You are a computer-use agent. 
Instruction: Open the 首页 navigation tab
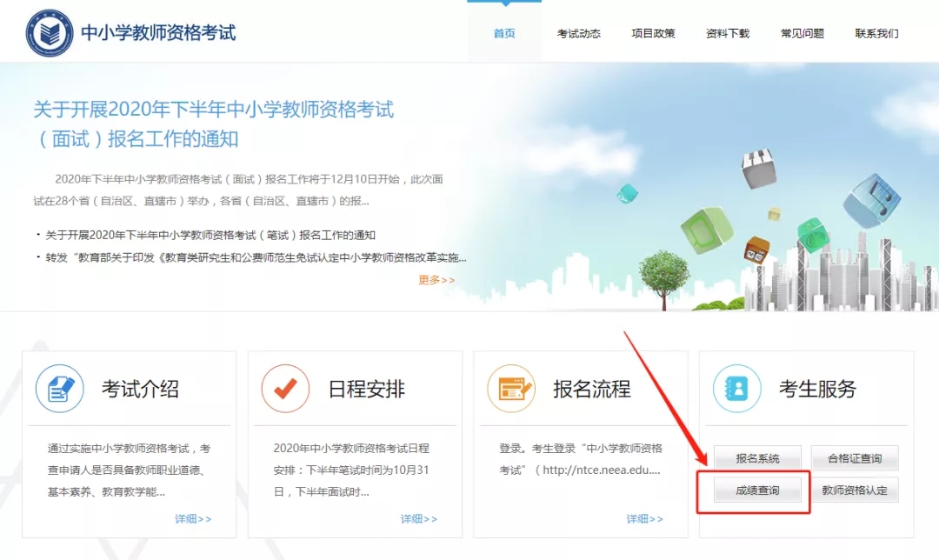(504, 34)
